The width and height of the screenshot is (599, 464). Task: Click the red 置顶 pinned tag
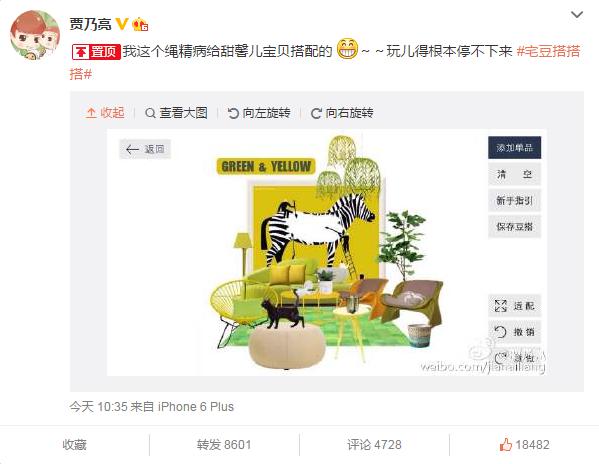click(96, 52)
